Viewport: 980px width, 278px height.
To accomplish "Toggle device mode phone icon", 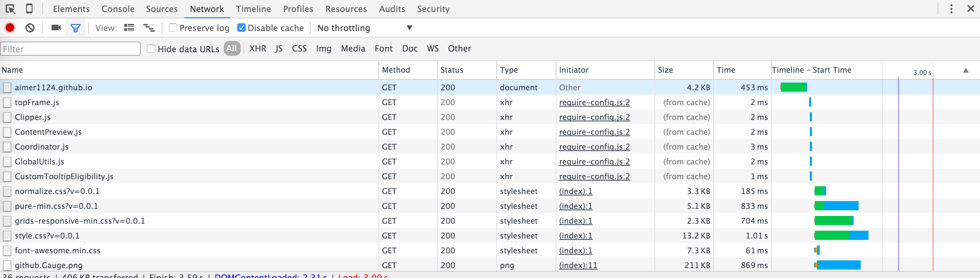I will (x=29, y=9).
